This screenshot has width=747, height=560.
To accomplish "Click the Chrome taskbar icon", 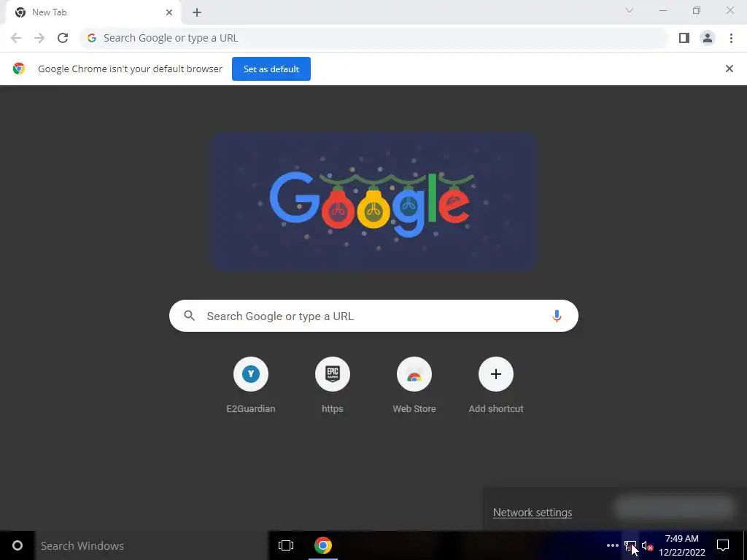I will (323, 545).
